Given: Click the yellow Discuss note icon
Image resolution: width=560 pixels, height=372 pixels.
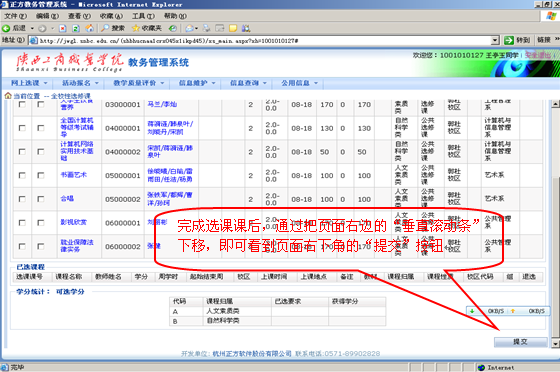Looking at the screenshot, I should click(233, 28).
